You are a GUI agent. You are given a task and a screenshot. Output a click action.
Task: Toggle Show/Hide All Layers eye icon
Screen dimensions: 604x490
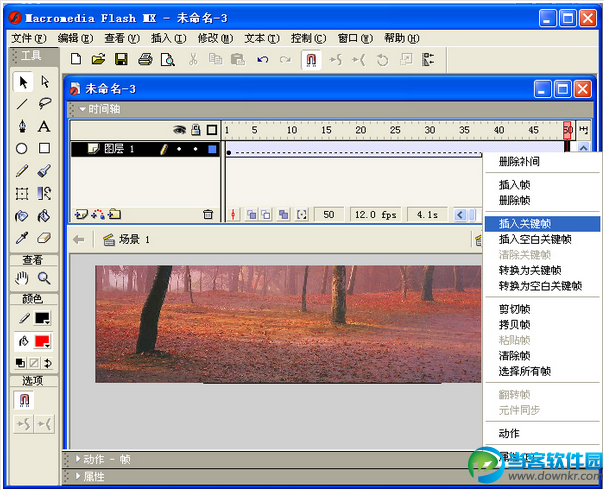179,130
